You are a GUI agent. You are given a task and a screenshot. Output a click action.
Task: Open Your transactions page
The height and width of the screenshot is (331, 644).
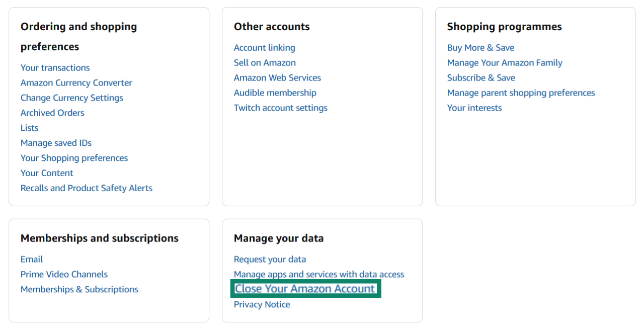point(55,67)
